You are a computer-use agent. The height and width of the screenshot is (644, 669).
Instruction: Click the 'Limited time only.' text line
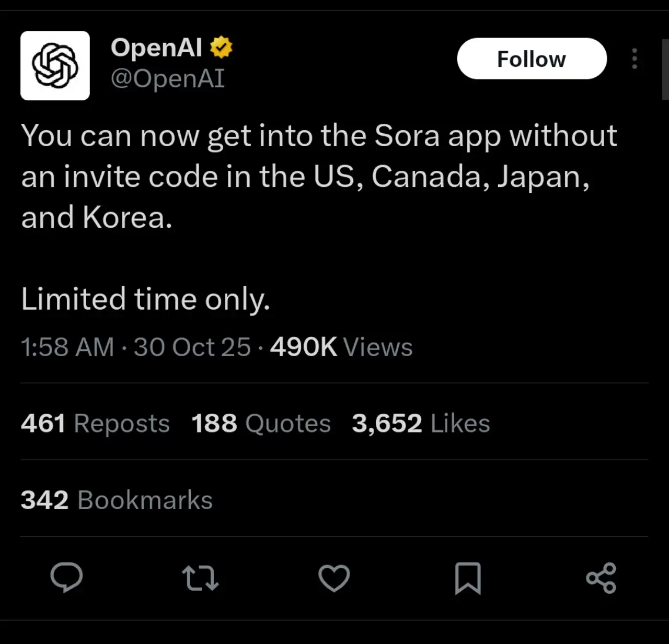pyautogui.click(x=145, y=299)
